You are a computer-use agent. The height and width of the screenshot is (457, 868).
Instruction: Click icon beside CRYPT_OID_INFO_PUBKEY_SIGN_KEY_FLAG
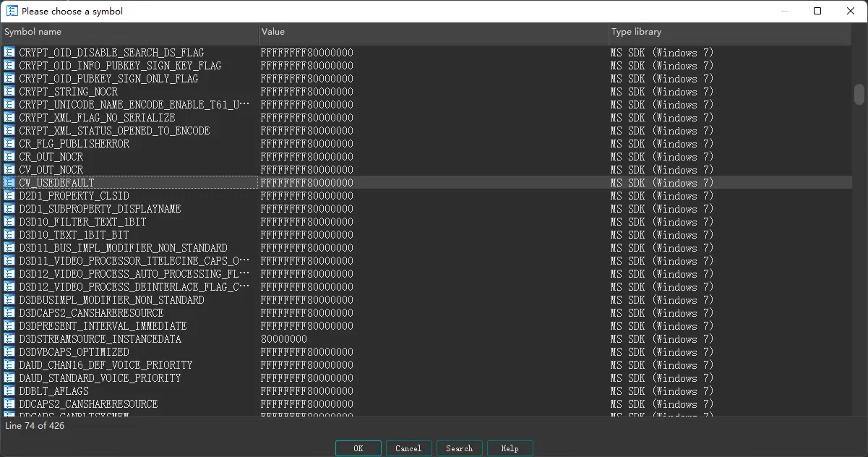coord(9,66)
